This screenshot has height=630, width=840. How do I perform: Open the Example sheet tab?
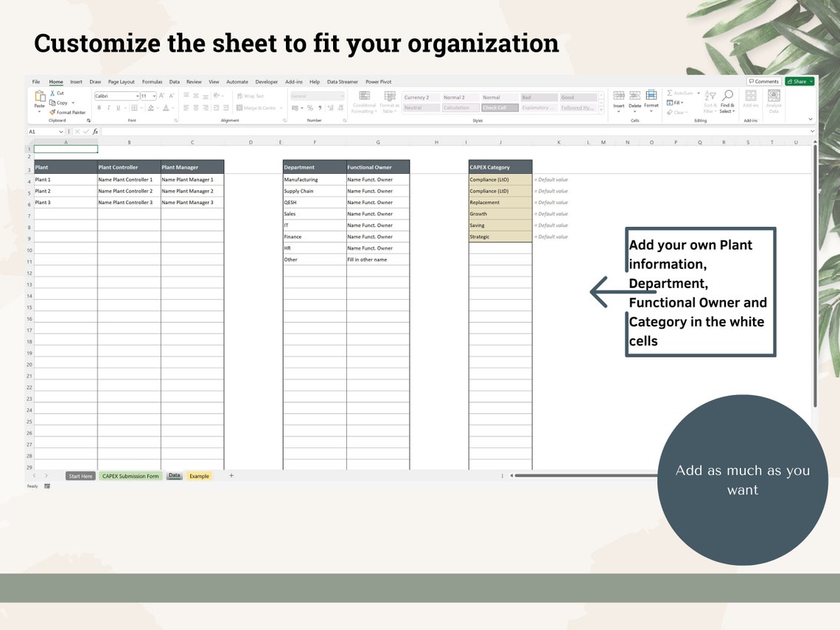click(199, 476)
